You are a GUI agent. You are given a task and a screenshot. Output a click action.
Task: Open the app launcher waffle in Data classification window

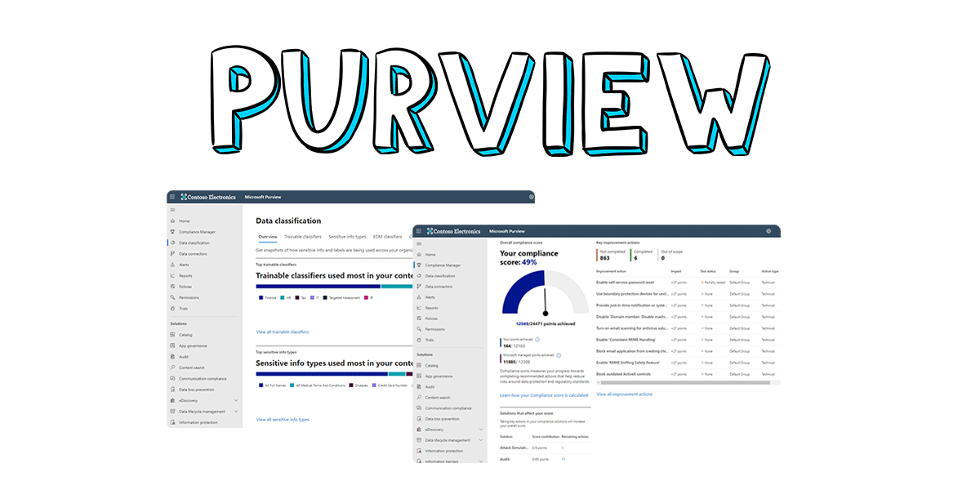(172, 197)
